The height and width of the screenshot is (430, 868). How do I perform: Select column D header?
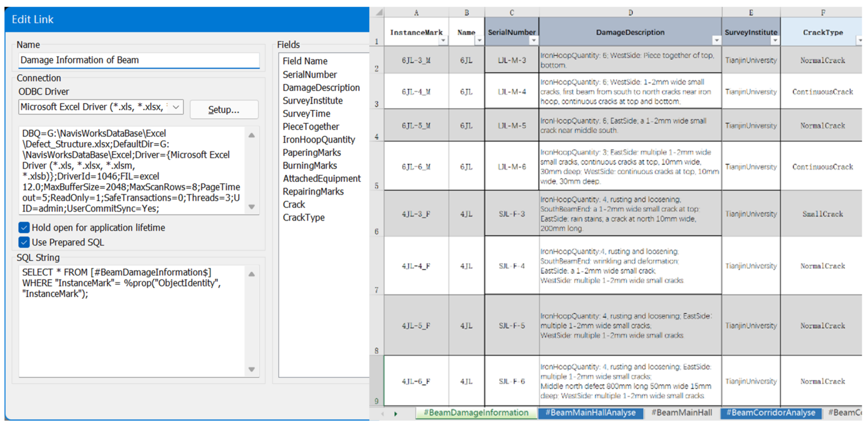[630, 13]
